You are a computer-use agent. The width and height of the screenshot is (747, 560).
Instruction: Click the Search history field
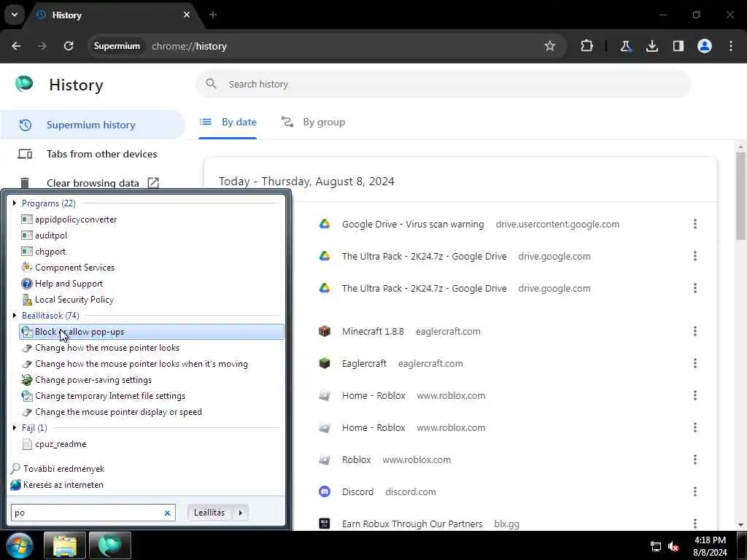pos(444,85)
